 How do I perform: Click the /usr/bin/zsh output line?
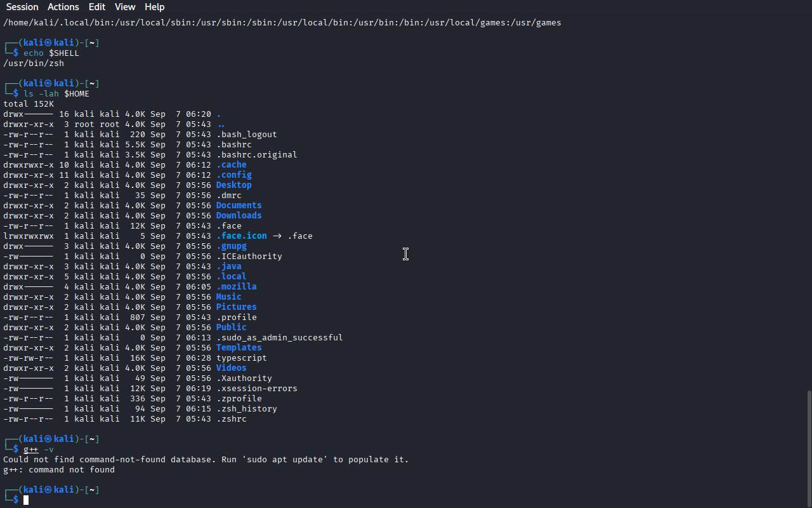click(x=34, y=63)
